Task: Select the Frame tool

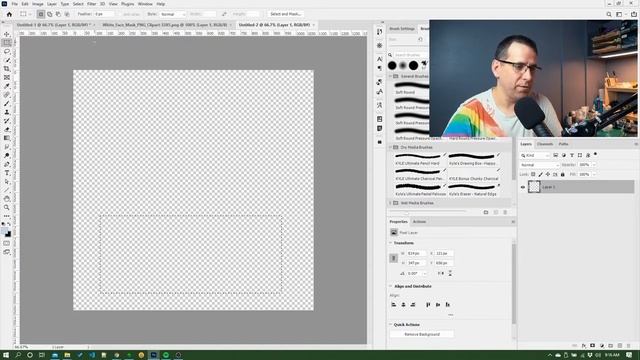Action: click(x=7, y=77)
